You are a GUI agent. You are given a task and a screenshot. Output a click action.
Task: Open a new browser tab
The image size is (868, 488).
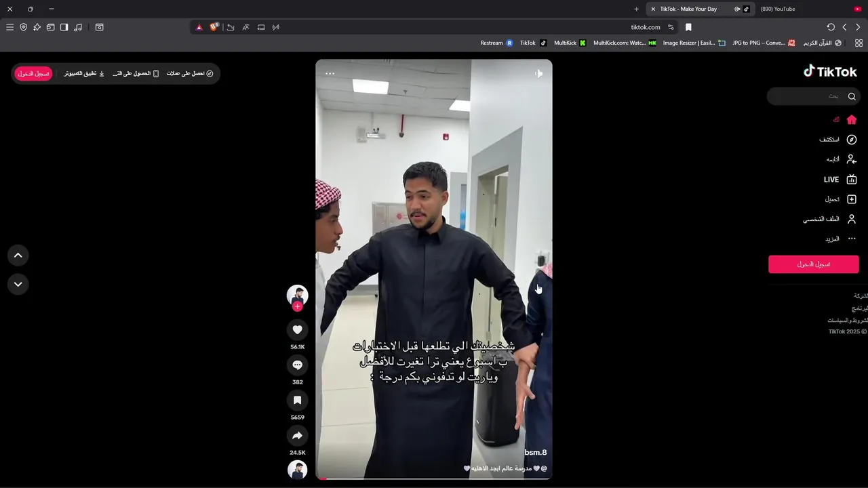[x=636, y=9]
